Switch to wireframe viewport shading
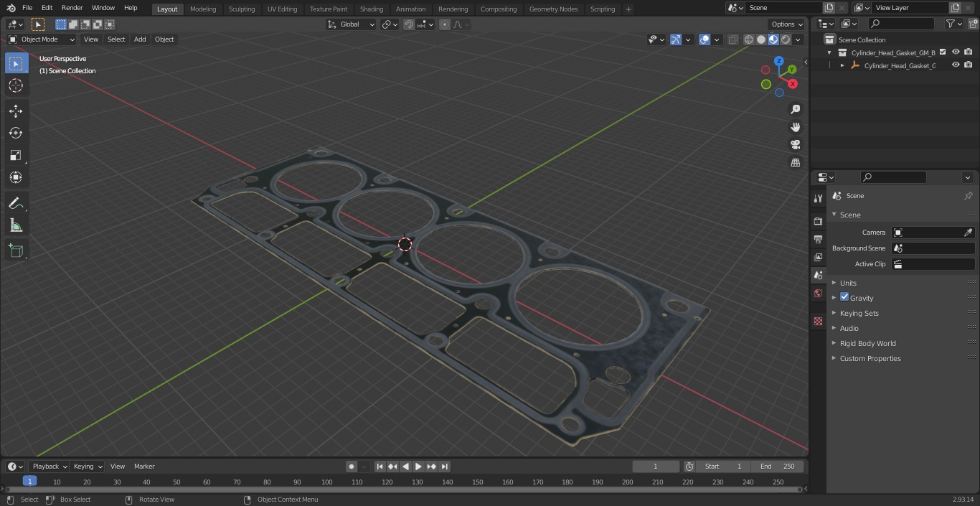This screenshot has width=980, height=506. click(x=749, y=39)
